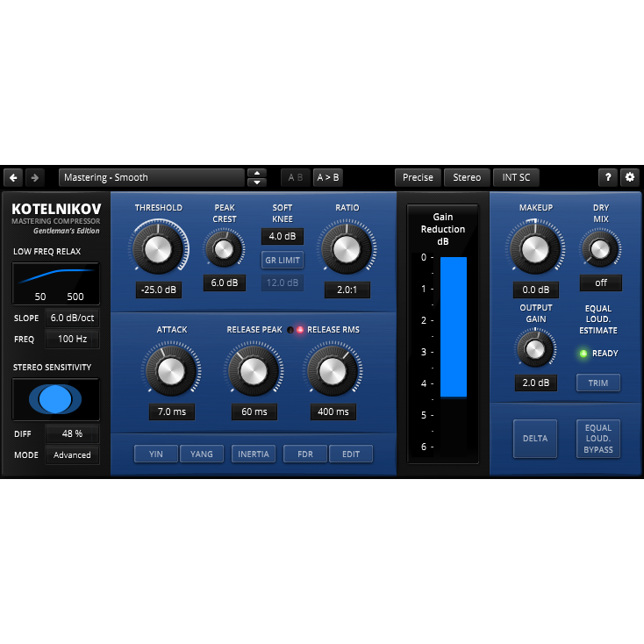Toggle the GR LIMIT button
The image size is (644, 644).
click(283, 260)
